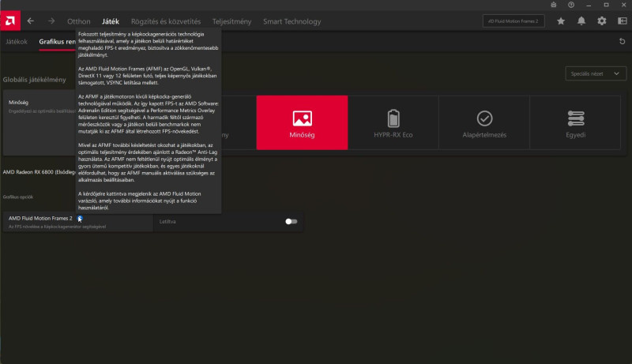Select the Minőség profile tile
The width and height of the screenshot is (632, 364).
302,122
